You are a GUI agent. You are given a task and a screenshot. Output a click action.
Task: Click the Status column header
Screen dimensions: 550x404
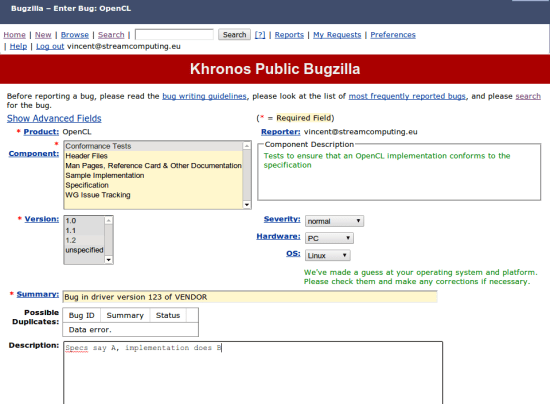168,315
